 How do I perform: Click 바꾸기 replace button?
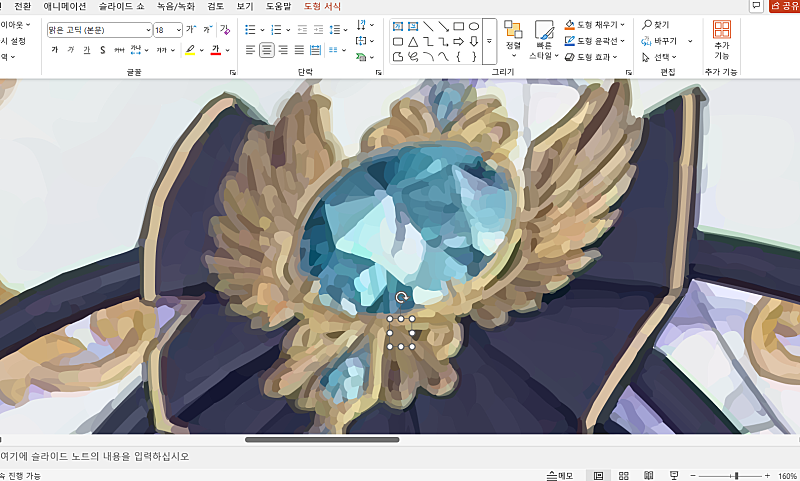click(659, 41)
